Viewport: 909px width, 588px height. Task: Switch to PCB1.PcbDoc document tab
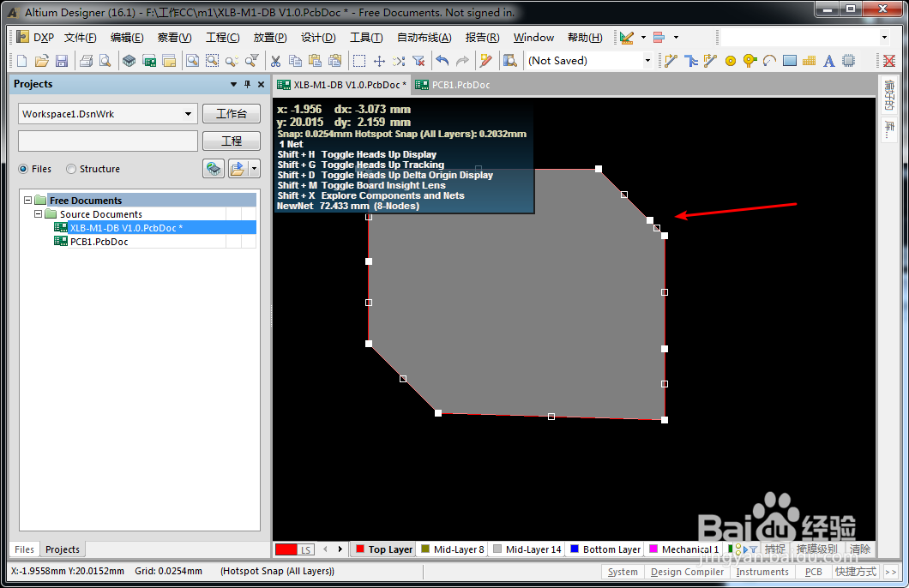454,85
